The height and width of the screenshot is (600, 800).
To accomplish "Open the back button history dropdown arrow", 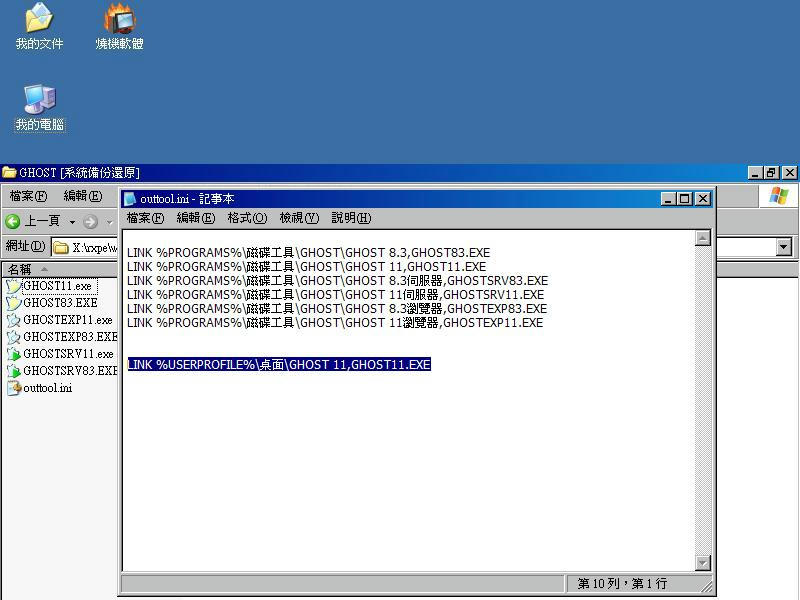I will tap(72, 222).
